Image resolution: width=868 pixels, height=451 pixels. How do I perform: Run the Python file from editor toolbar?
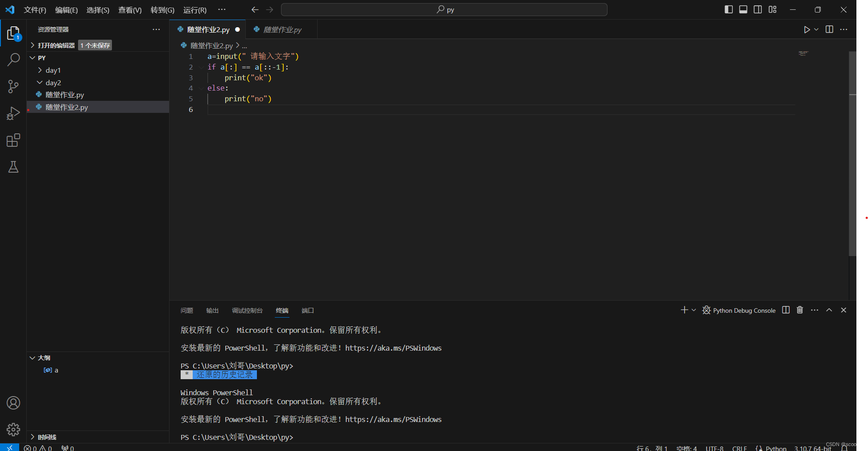pyautogui.click(x=806, y=29)
